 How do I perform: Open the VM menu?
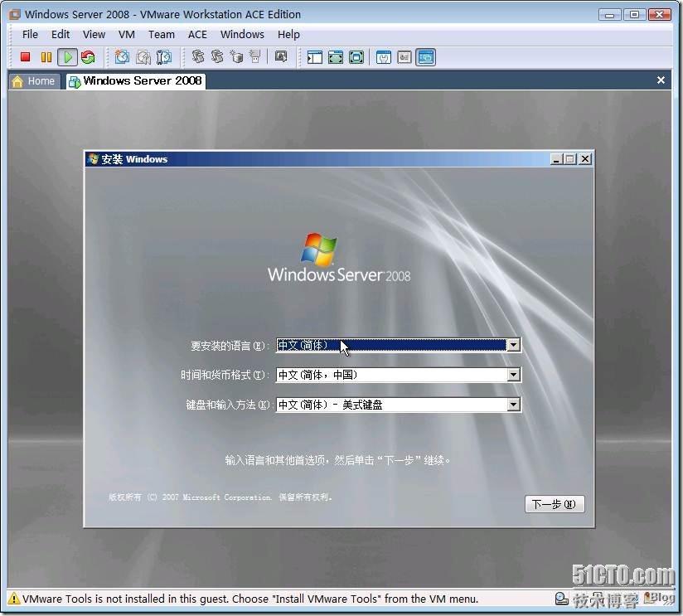pos(126,35)
